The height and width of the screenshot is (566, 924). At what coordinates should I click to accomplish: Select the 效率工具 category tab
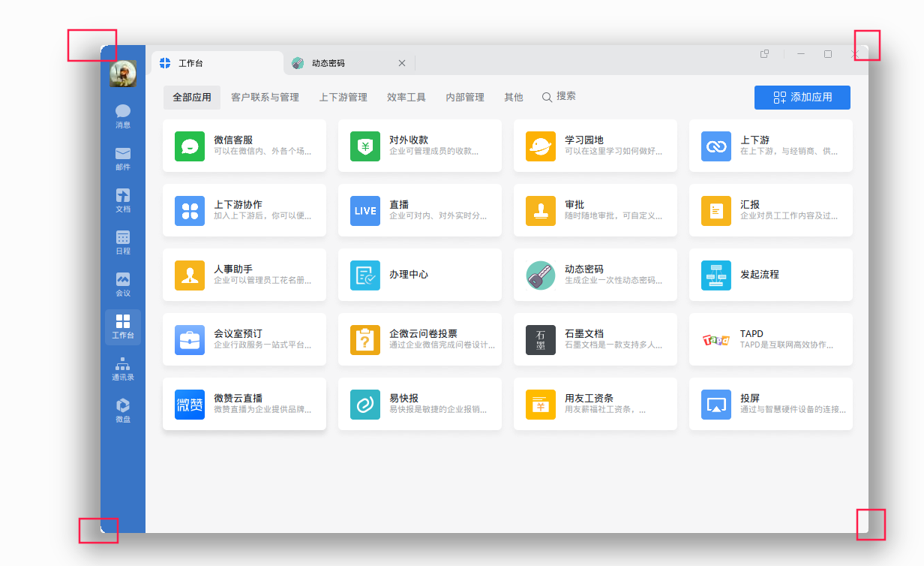click(406, 98)
